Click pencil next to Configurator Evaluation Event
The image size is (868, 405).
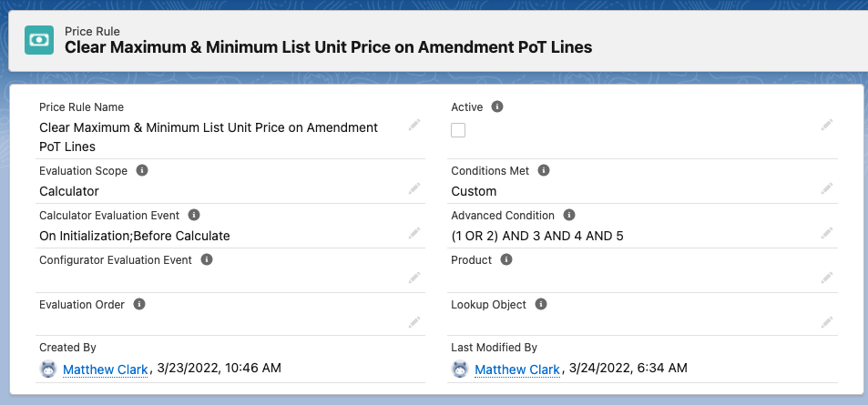point(414,277)
